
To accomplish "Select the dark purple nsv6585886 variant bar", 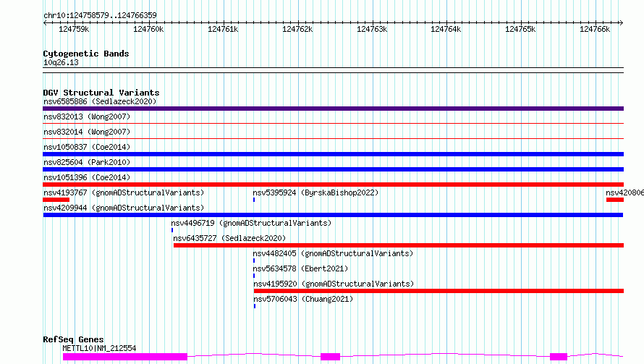I will [333, 109].
